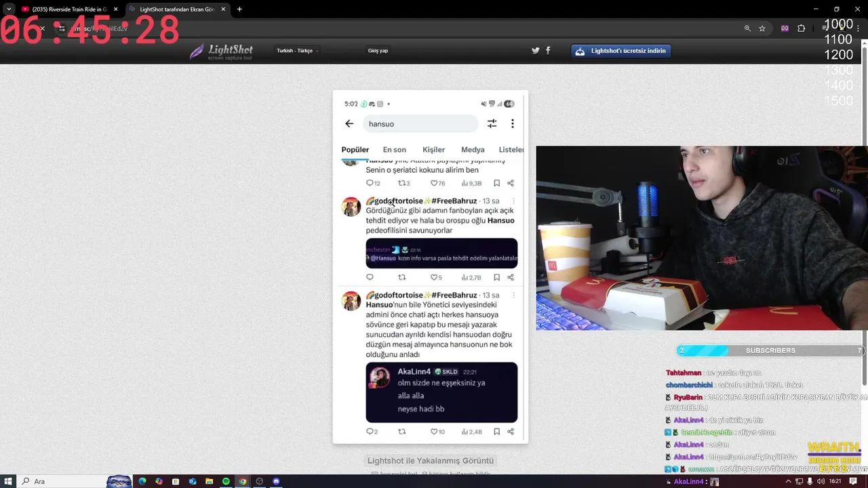Like the tweet showing 76 likes
868x488 pixels.
(434, 183)
